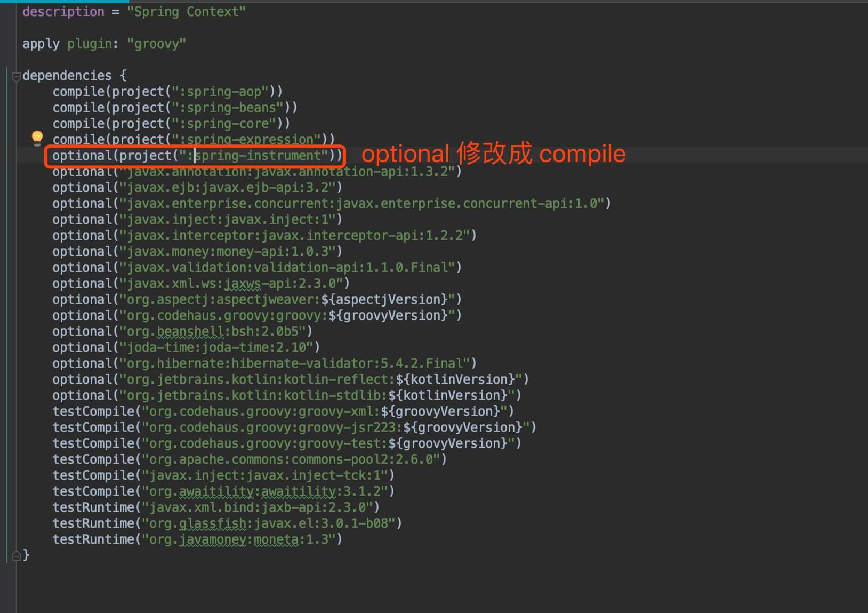Click the description = "Spring Context" line
The height and width of the screenshot is (613, 868).
click(x=134, y=12)
